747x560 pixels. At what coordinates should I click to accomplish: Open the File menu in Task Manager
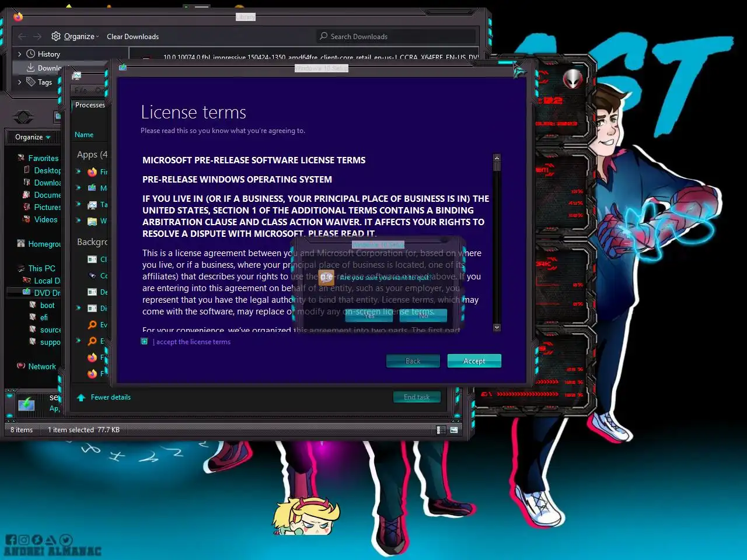tap(81, 90)
